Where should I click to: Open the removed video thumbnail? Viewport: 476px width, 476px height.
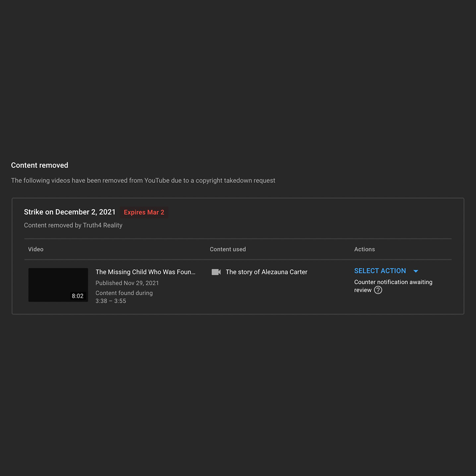point(58,285)
